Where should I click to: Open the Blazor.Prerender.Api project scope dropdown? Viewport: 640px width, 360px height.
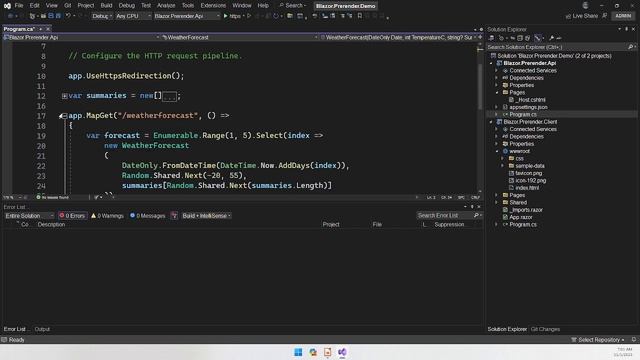[x=81, y=37]
